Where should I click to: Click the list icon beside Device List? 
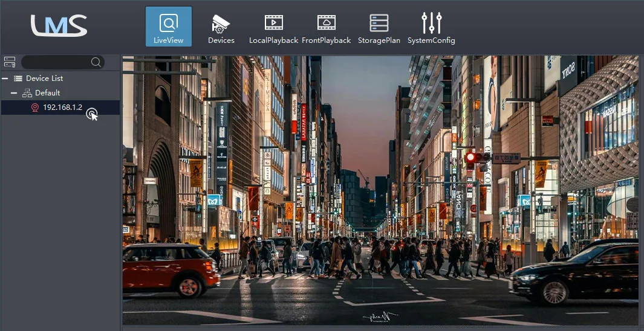(18, 79)
